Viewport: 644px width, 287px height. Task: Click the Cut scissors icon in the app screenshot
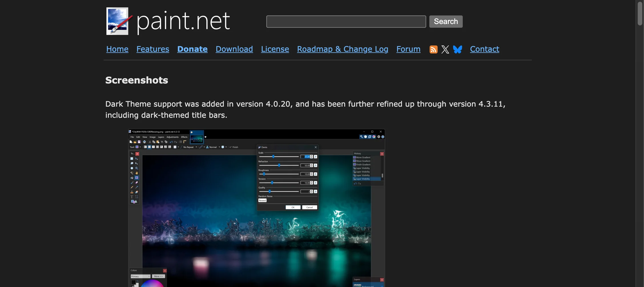pos(150,142)
